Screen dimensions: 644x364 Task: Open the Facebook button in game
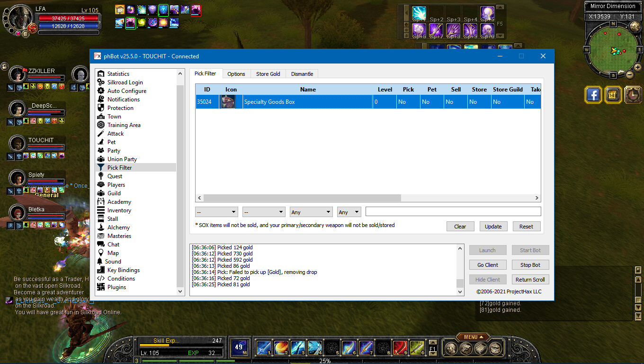click(593, 95)
